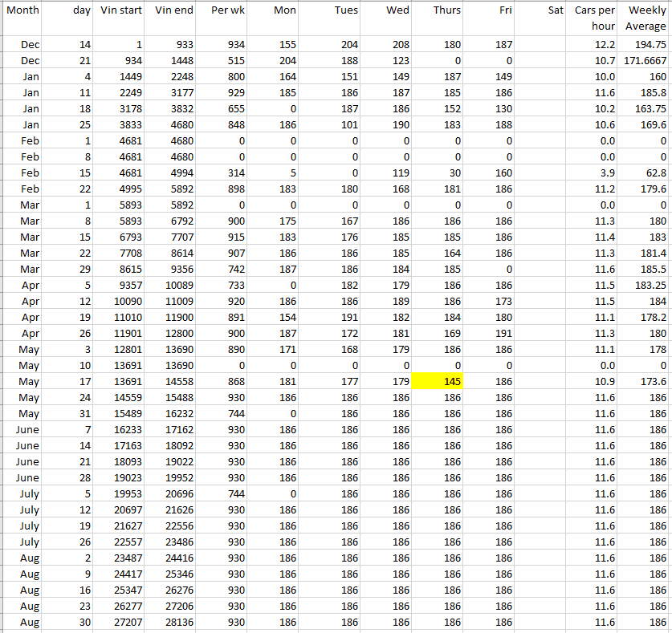Click the 'Thurs' column header cell
The height and width of the screenshot is (633, 672).
click(437, 10)
